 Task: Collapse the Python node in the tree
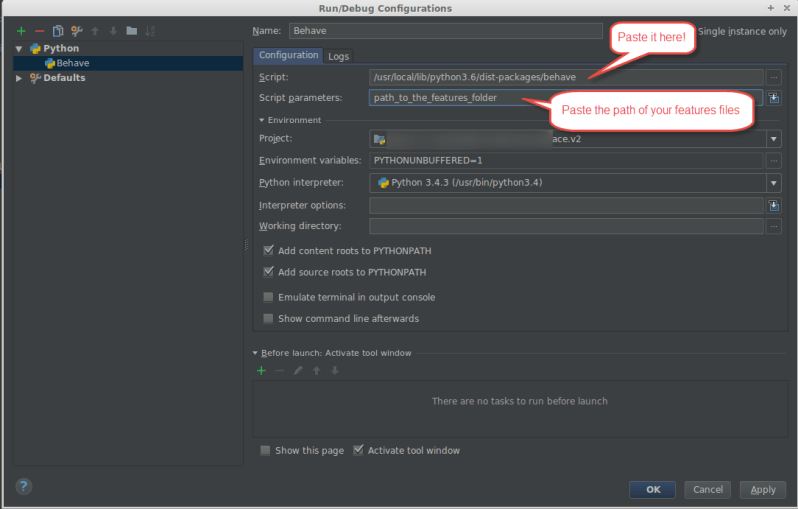[x=19, y=49]
